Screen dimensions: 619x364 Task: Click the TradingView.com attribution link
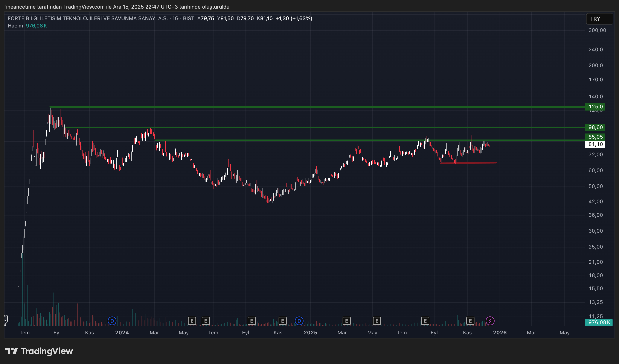(x=84, y=7)
